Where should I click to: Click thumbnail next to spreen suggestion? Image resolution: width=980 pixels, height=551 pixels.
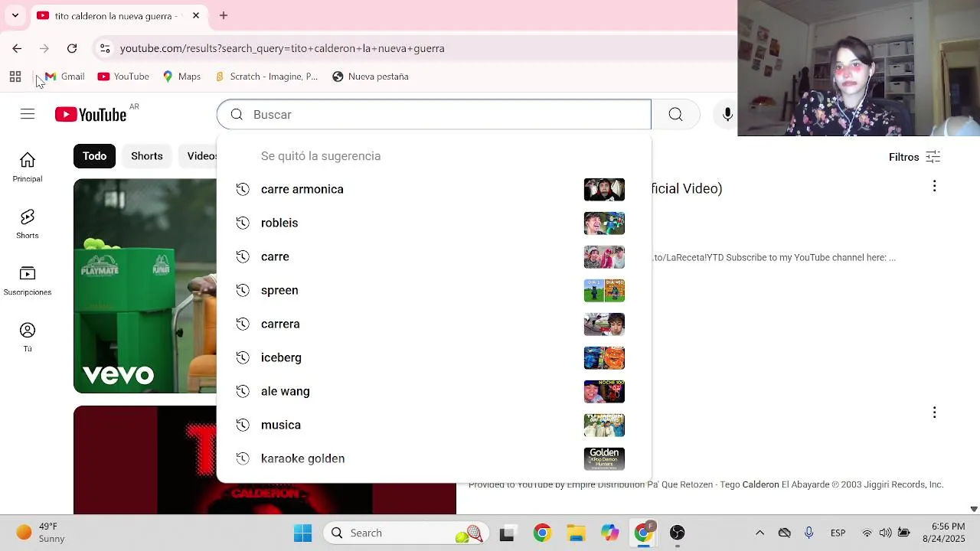(x=604, y=290)
